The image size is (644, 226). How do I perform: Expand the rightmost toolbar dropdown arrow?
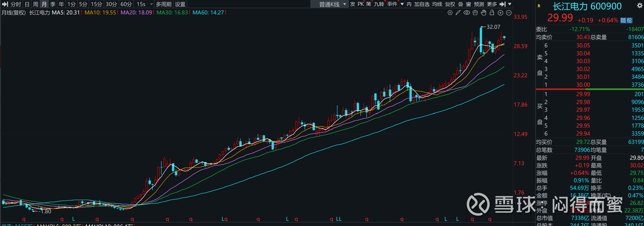tap(509, 4)
